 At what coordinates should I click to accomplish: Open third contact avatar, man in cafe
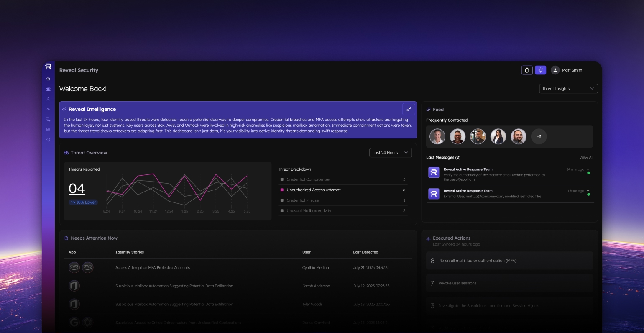coord(478,136)
